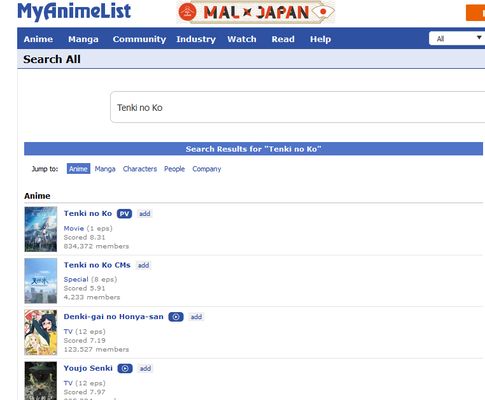The image size is (485, 400).
Task: Click the 'Scored 7.19' text
Action: coord(85,340)
